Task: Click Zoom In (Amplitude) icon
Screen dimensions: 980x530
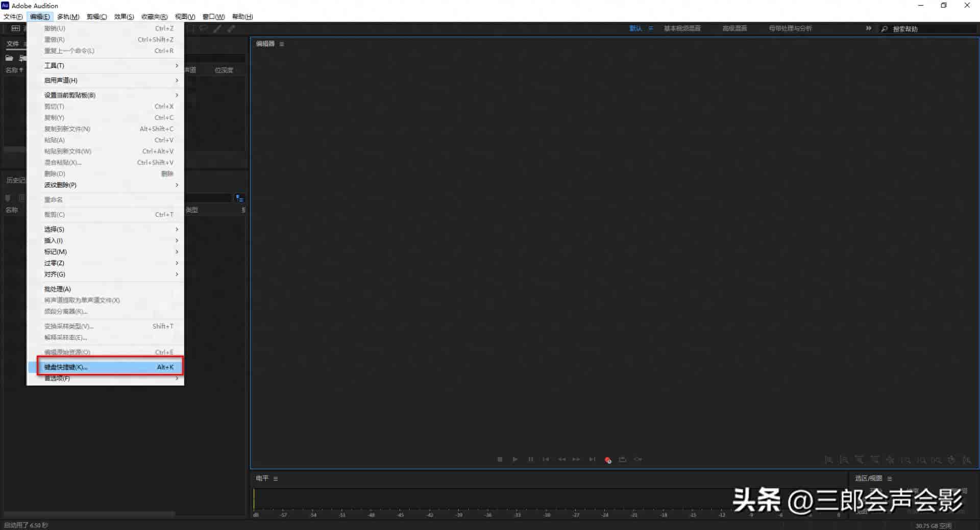Action: point(829,460)
